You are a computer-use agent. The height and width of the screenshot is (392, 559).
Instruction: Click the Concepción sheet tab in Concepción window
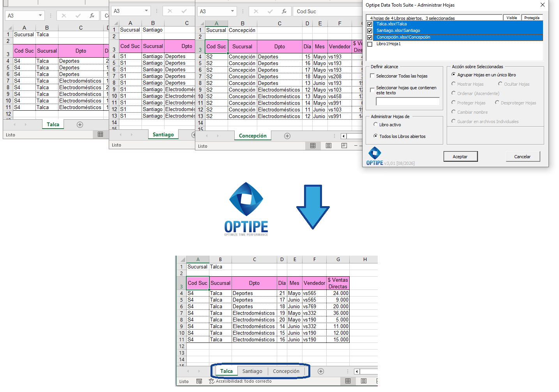253,136
